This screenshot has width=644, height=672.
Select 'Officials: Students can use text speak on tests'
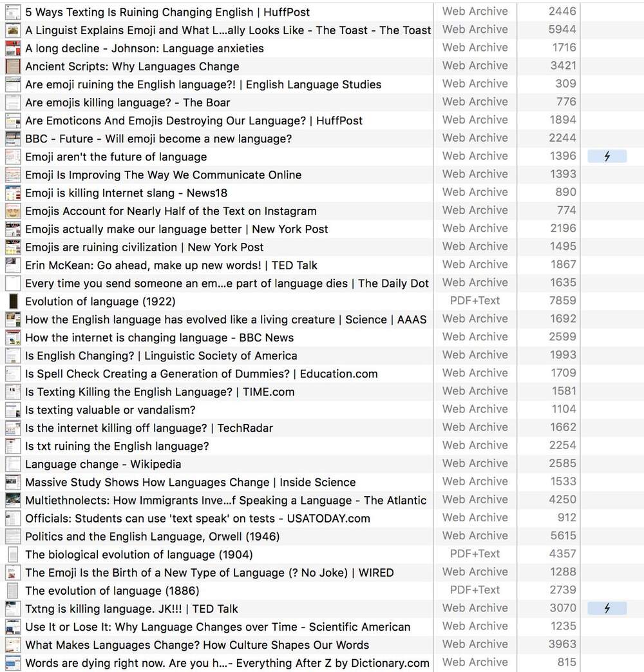coord(198,518)
